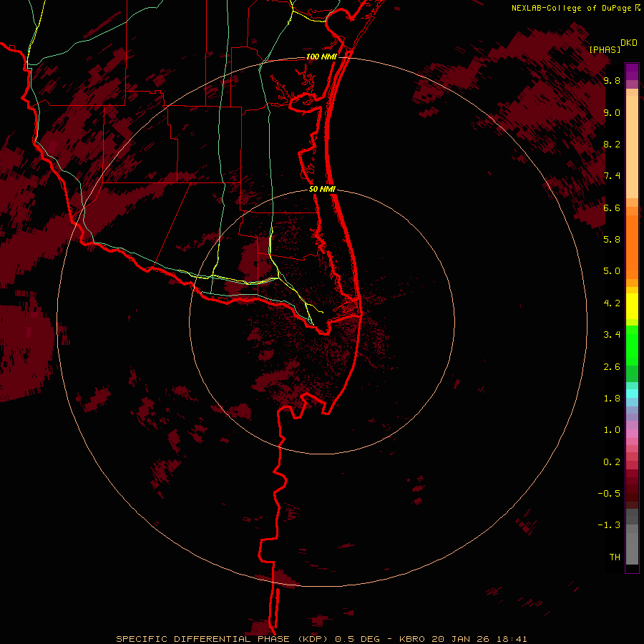Viewport: 644px width, 644px height.
Task: Click the DKD label above the color scale
Action: pos(629,43)
